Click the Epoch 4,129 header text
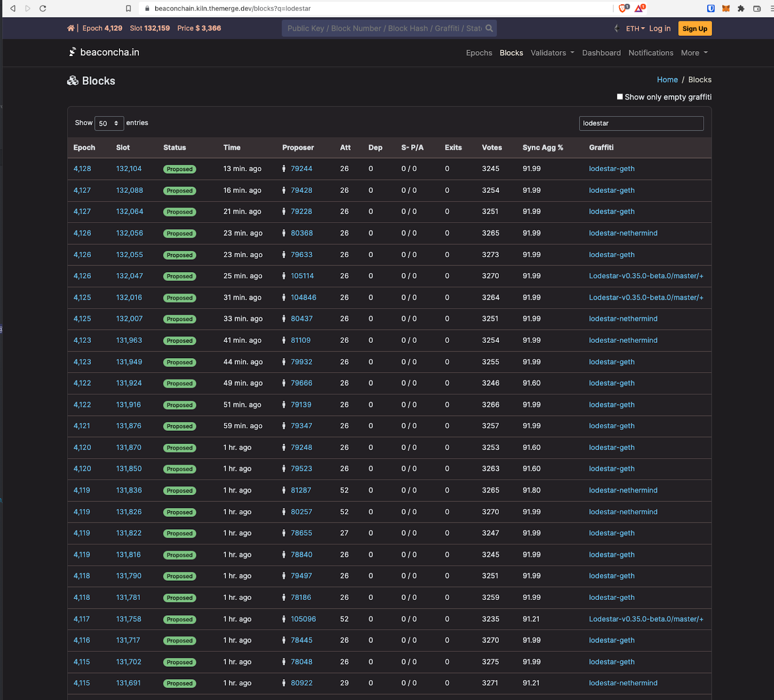Image resolution: width=774 pixels, height=700 pixels. pos(102,28)
